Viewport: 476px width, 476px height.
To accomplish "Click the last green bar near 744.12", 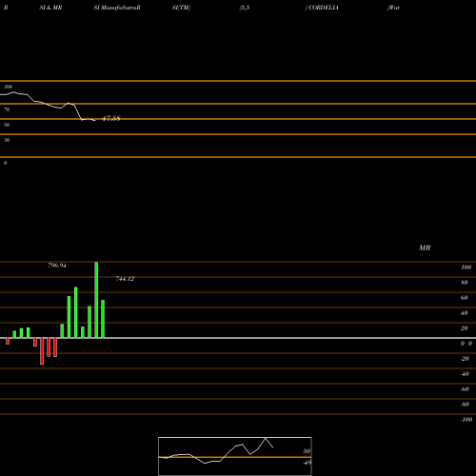I will 103,319.
